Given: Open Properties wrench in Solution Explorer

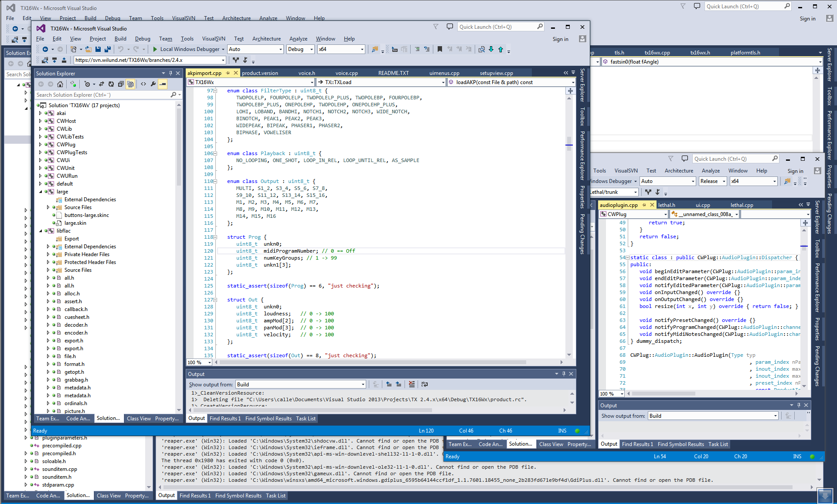Looking at the screenshot, I should pyautogui.click(x=153, y=84).
